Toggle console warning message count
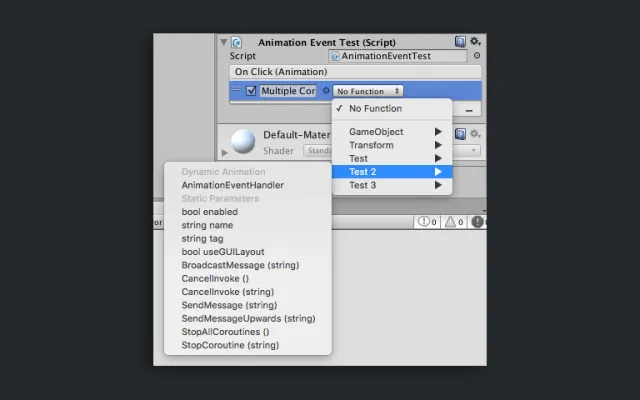The image size is (640, 400). [453, 222]
